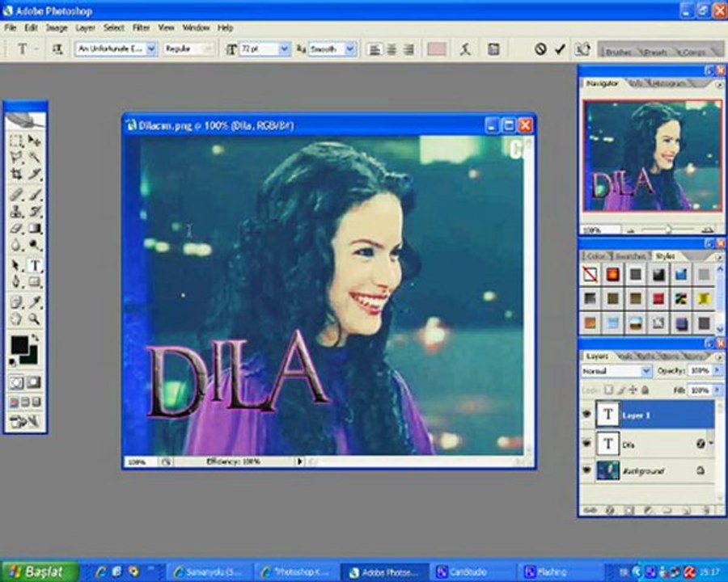
Task: Select the Pen tool
Action: pyautogui.click(x=16, y=282)
